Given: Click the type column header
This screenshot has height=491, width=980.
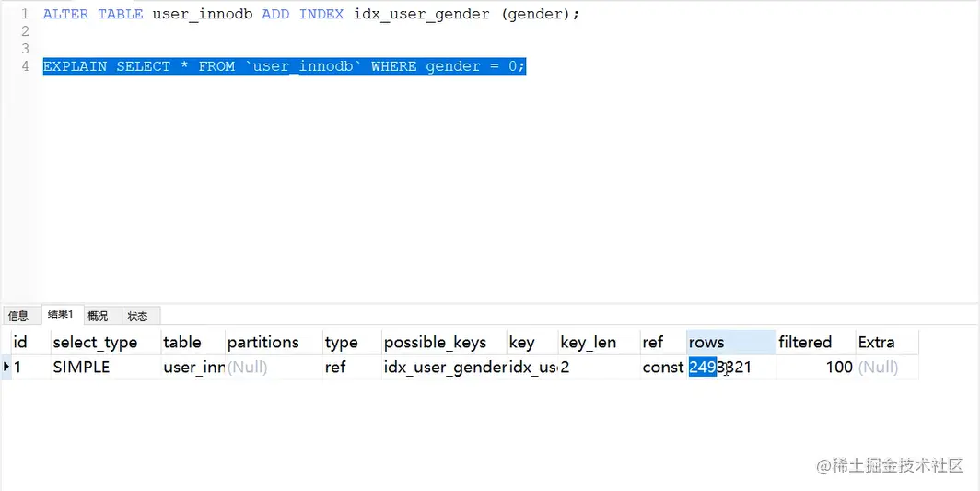Looking at the screenshot, I should [352, 342].
